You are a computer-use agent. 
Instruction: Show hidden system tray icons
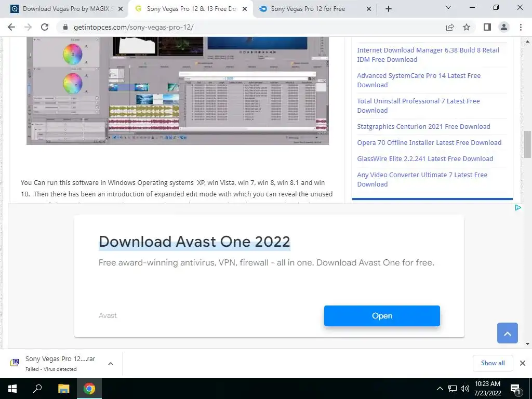pyautogui.click(x=440, y=389)
